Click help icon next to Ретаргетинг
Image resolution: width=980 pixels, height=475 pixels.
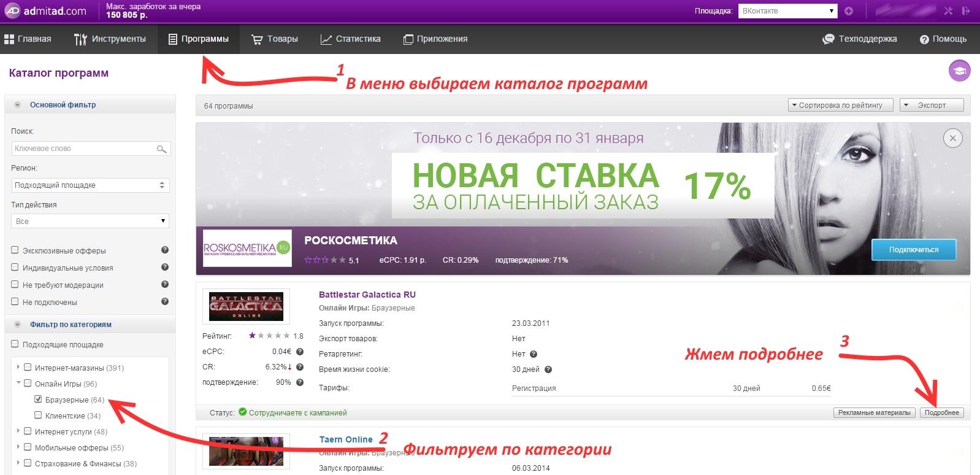[x=534, y=354]
